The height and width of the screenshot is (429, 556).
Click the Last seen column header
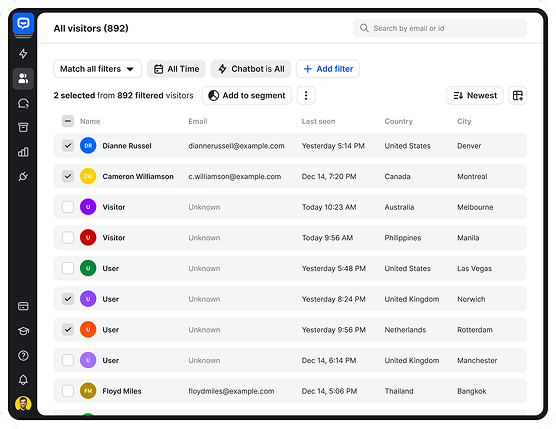(x=318, y=121)
